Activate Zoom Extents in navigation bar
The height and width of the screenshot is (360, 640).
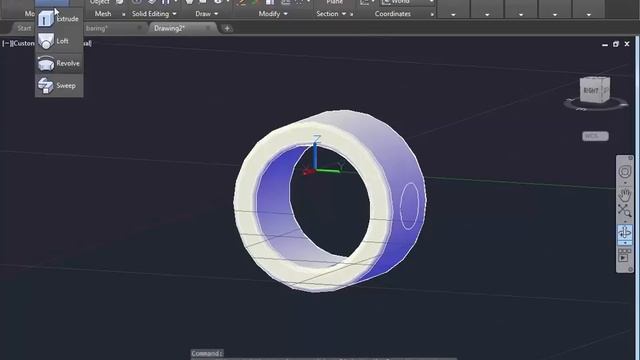(x=624, y=211)
